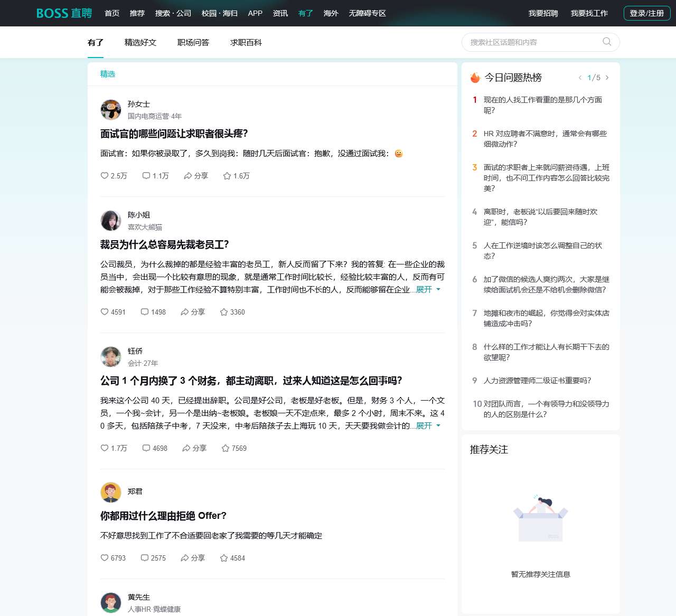Open comments on the layoffs post

[153, 312]
